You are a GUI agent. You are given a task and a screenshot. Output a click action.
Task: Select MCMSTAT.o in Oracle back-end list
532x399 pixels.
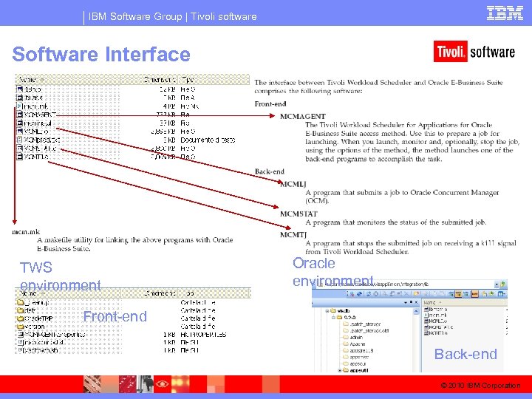[440, 327]
